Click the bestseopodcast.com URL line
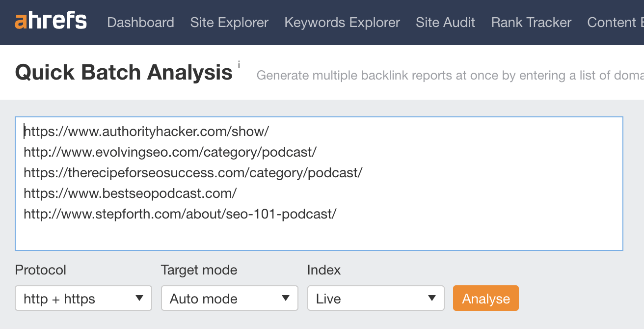 pos(130,193)
